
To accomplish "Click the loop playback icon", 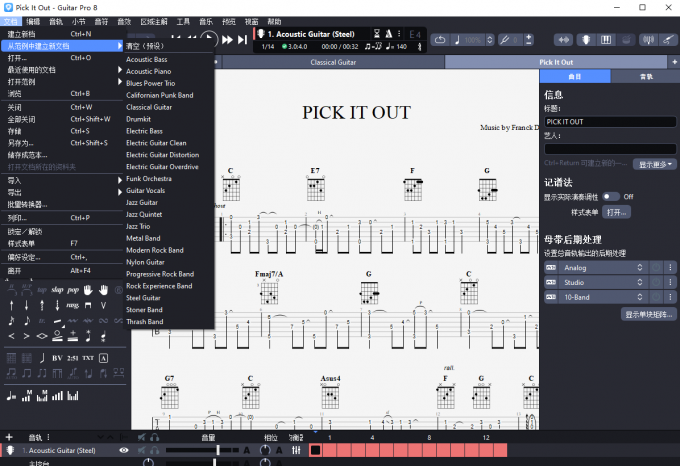I will pyautogui.click(x=441, y=39).
